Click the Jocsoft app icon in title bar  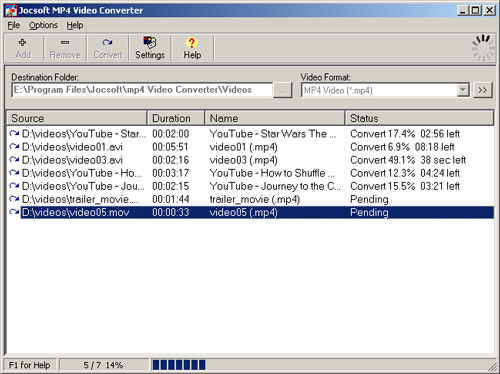click(11, 10)
